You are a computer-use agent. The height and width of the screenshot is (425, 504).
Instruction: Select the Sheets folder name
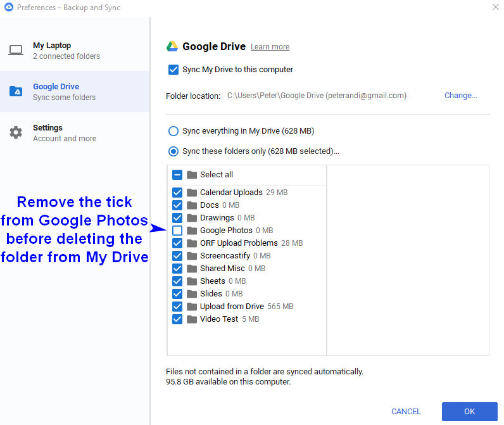(213, 281)
